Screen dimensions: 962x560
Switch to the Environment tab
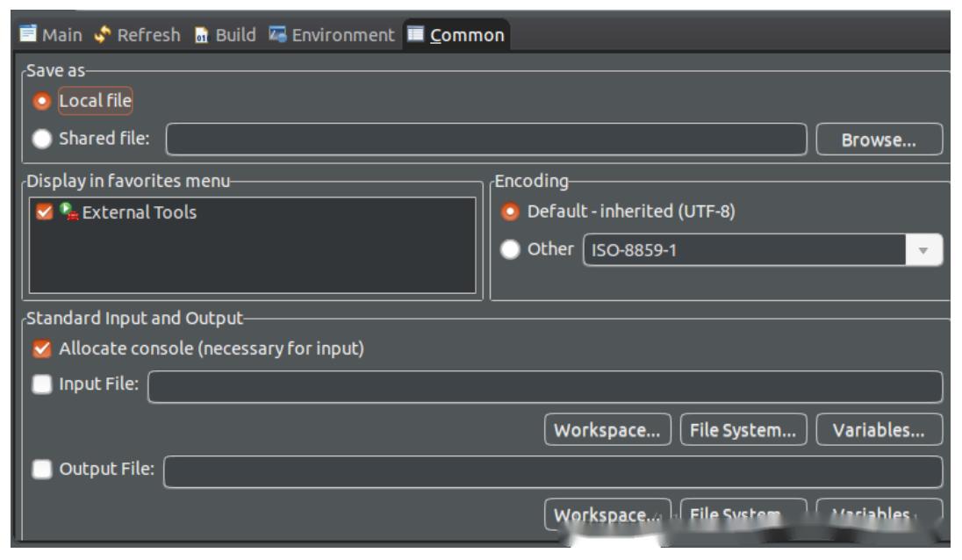coord(330,35)
